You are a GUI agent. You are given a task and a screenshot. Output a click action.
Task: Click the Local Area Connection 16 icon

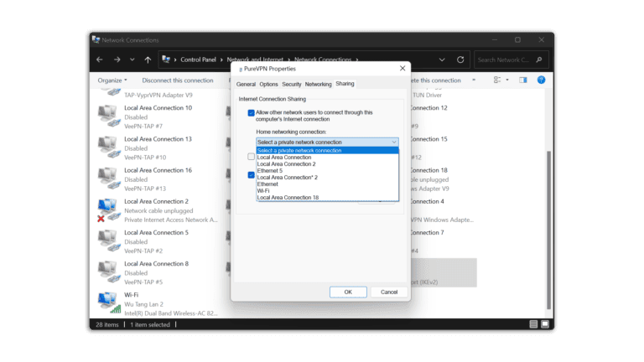(107, 175)
